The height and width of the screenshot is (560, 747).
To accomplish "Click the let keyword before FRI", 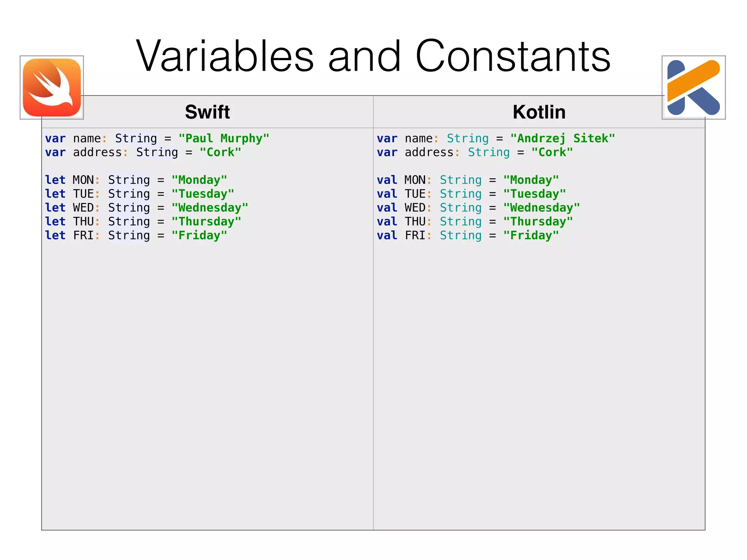I will coord(55,236).
